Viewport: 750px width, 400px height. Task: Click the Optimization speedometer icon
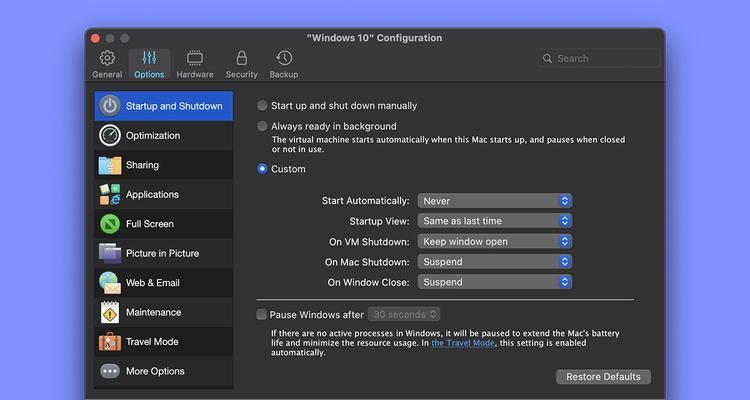tap(110, 135)
